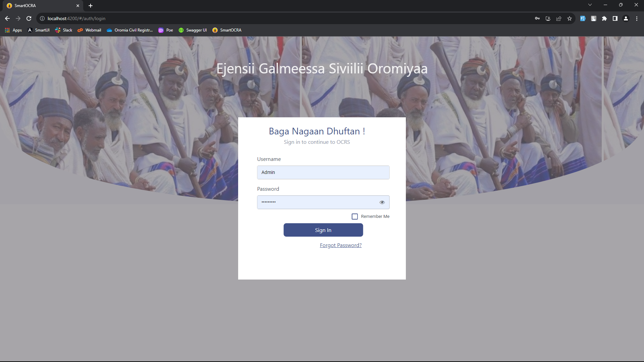Open the Chrome three-dot menu
The image size is (644, 362).
pyautogui.click(x=637, y=18)
